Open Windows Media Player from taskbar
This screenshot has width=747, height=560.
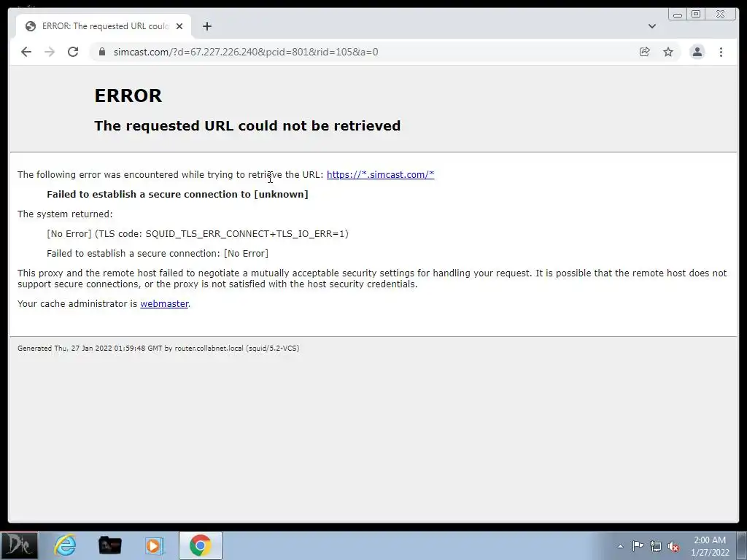point(154,545)
